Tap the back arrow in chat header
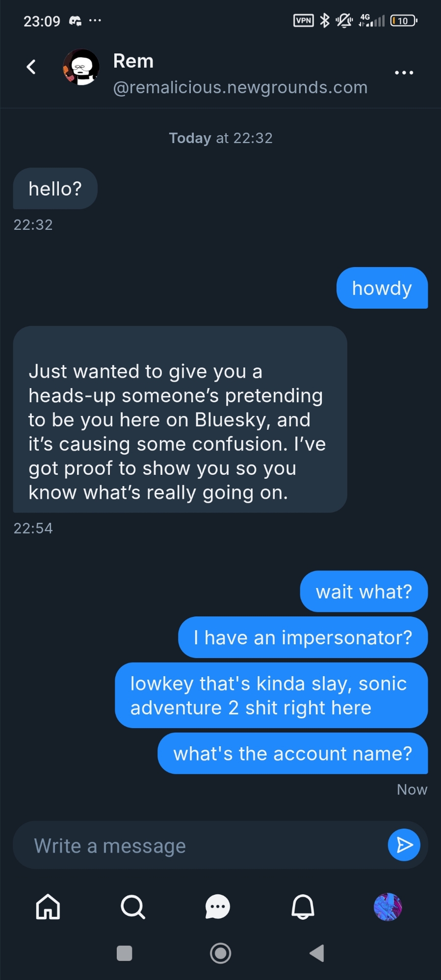The image size is (441, 980). pyautogui.click(x=31, y=67)
